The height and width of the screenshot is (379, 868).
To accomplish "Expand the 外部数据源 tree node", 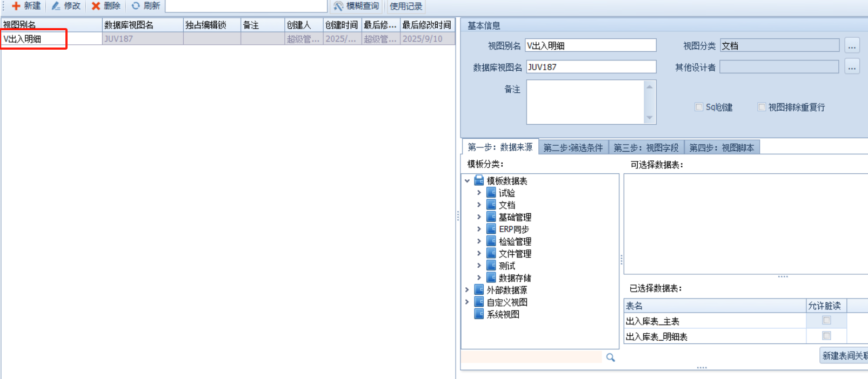I will pos(467,290).
